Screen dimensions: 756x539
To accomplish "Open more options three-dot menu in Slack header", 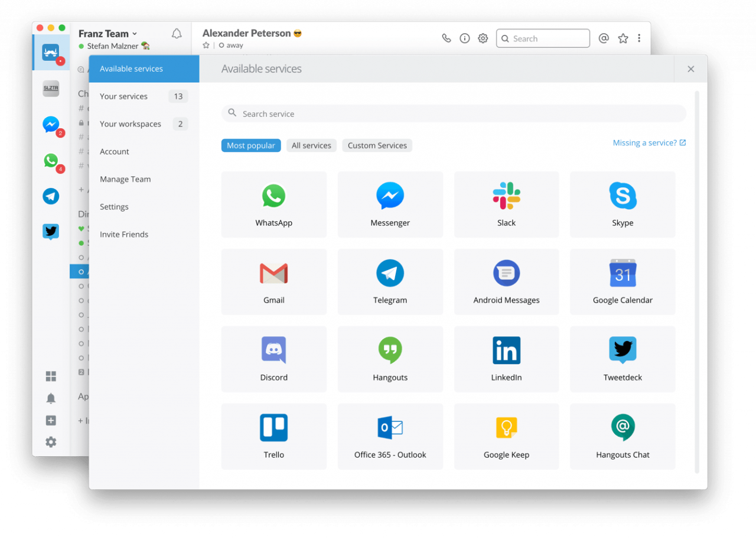I will click(x=639, y=38).
